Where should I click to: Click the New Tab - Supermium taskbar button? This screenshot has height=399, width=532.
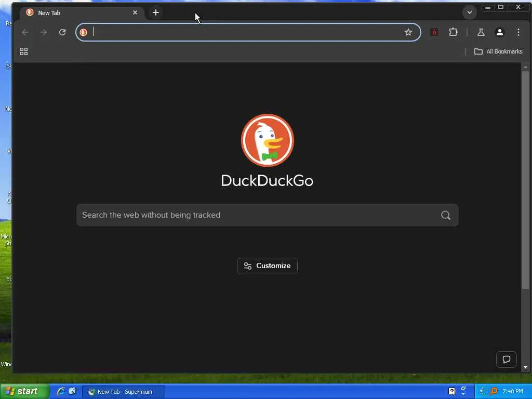click(x=124, y=392)
